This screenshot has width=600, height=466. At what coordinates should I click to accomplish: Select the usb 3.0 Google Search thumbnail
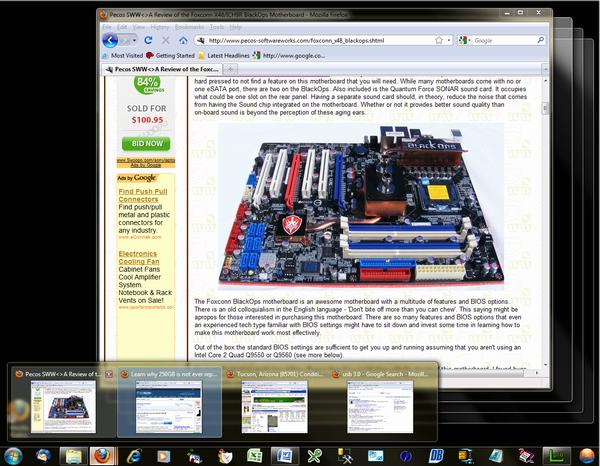(380, 407)
